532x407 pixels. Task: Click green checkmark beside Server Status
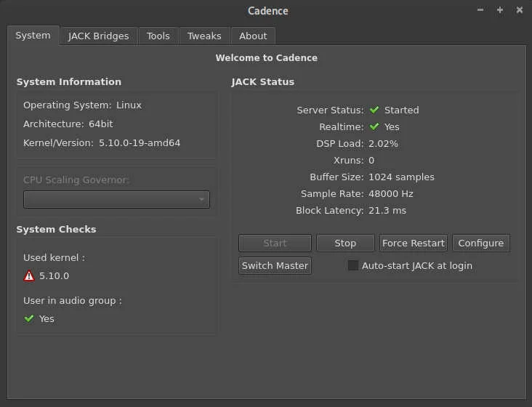374,110
